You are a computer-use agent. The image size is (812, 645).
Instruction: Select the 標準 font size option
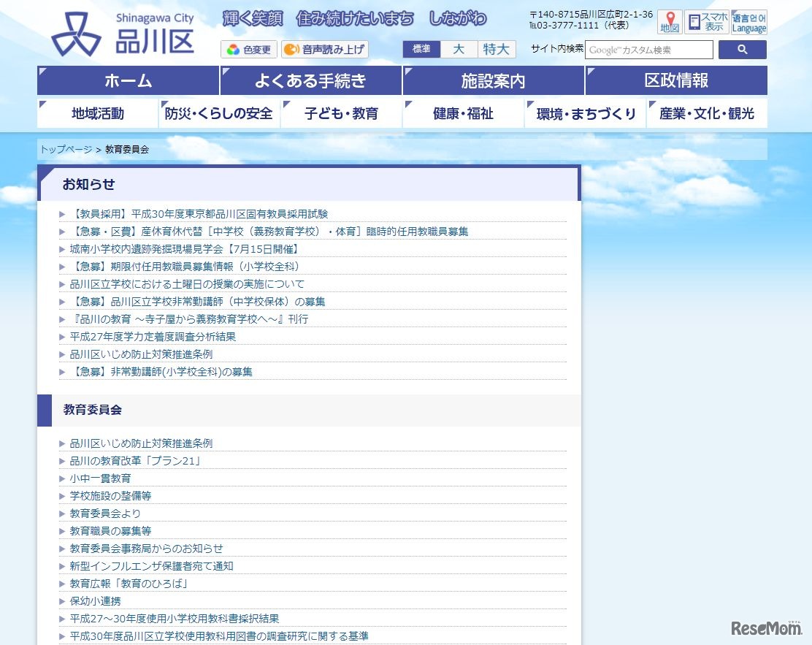pyautogui.click(x=421, y=49)
